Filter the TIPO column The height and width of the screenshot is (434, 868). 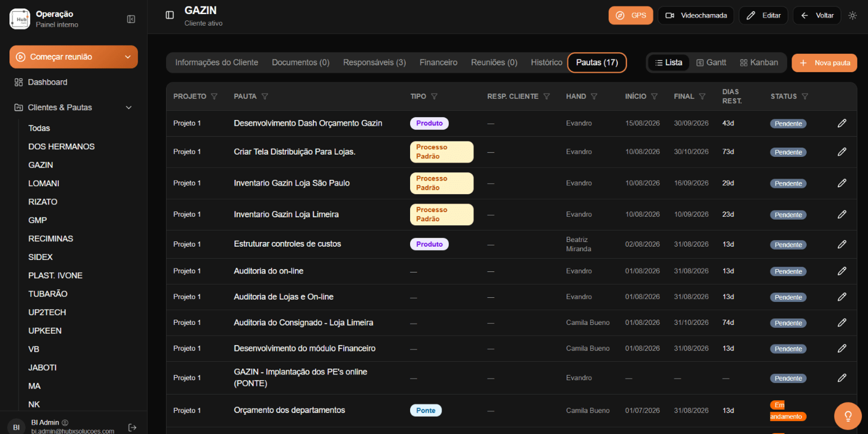click(434, 97)
